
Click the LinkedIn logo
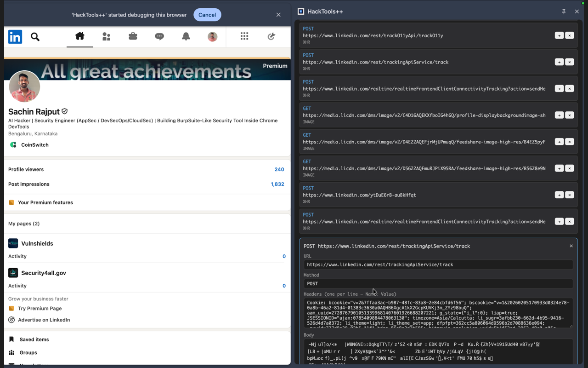[15, 37]
